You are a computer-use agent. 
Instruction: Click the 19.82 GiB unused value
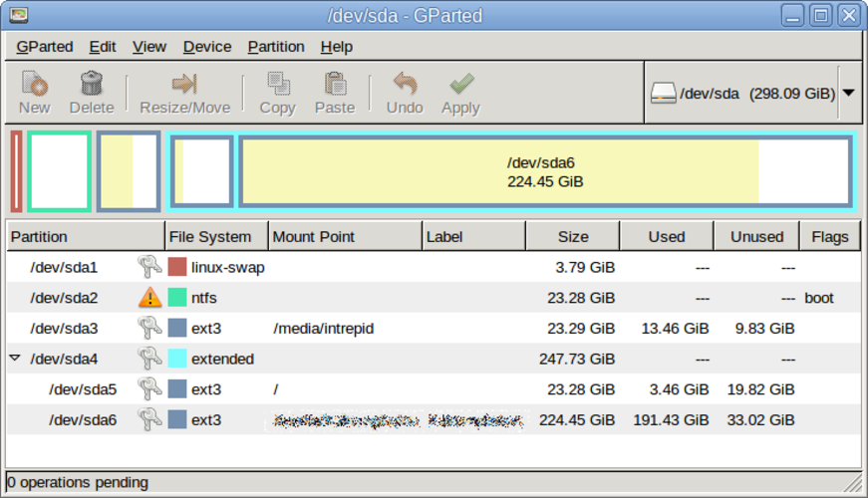coord(760,389)
